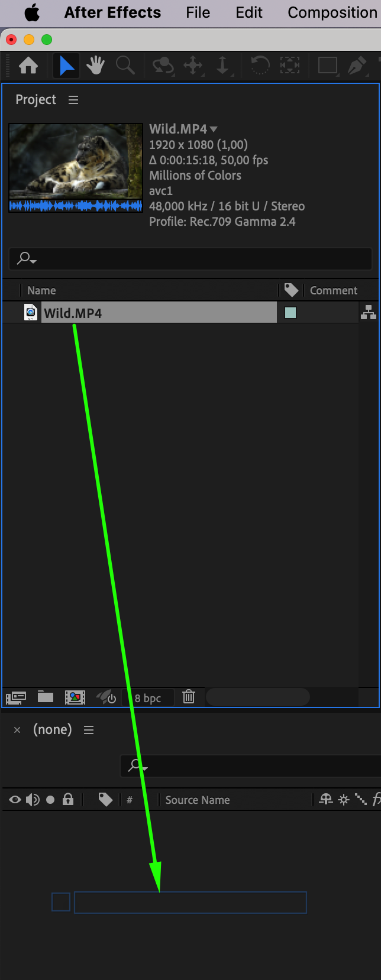Open the File menu

tap(198, 12)
